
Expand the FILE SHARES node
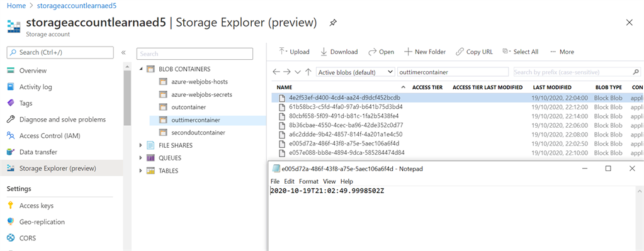pyautogui.click(x=141, y=145)
